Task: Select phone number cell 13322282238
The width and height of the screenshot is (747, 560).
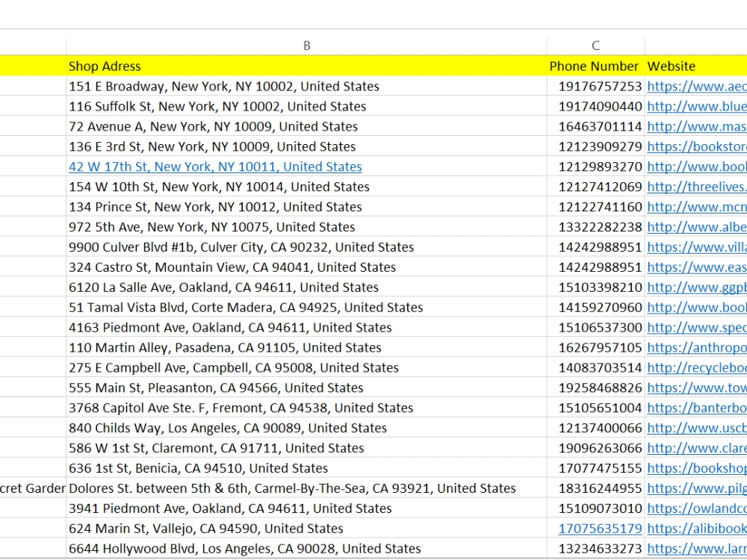Action: pyautogui.click(x=595, y=227)
